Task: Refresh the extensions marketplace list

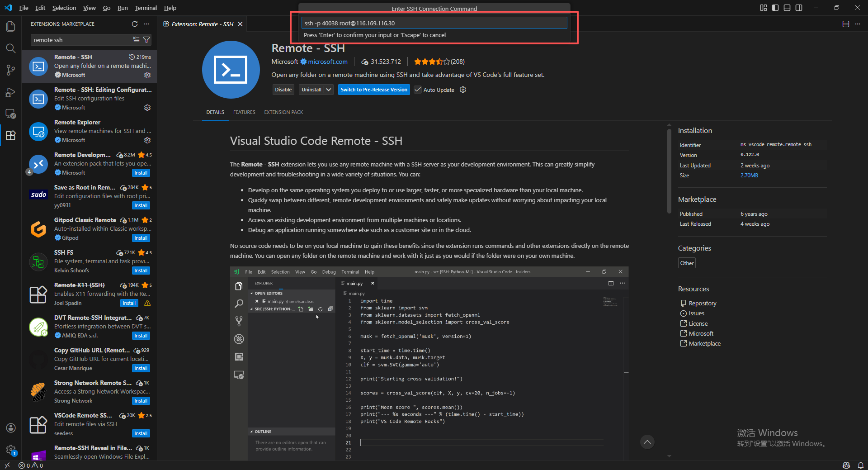Action: click(134, 24)
